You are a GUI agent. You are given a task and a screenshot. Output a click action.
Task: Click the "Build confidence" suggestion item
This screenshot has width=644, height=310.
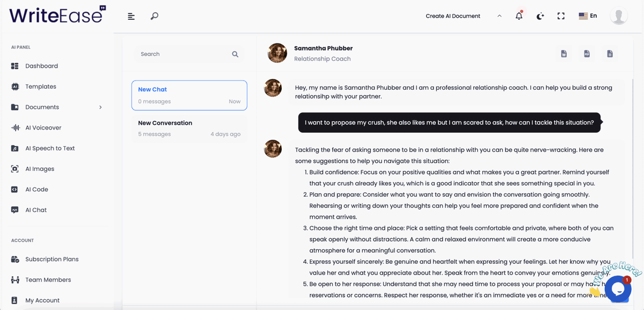(459, 178)
